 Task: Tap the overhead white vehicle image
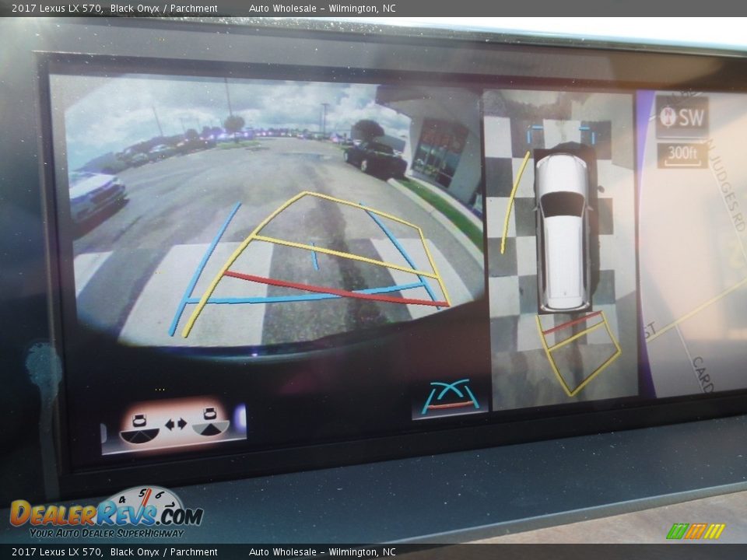(562, 231)
